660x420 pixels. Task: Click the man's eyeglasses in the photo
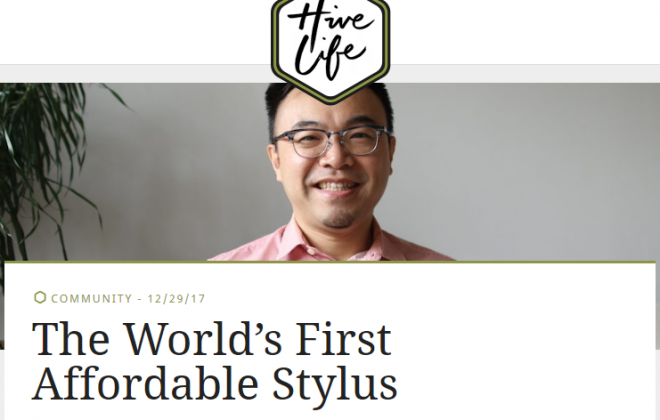point(332,142)
